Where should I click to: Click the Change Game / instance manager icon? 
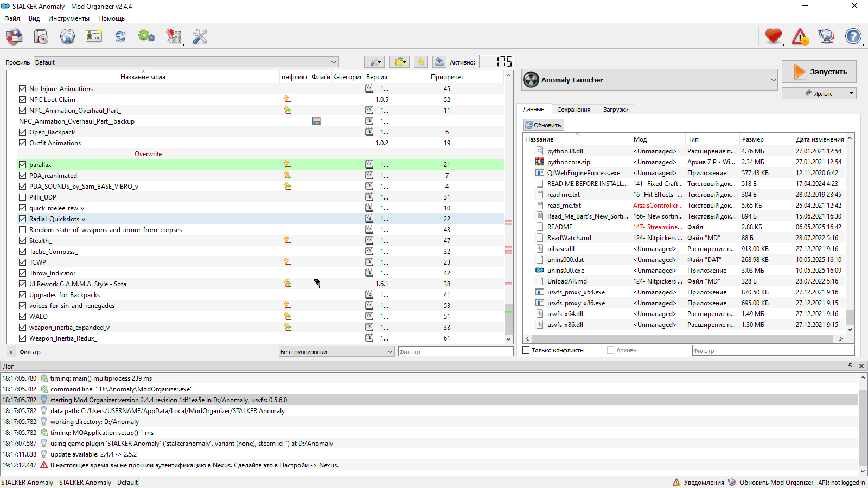click(15, 37)
